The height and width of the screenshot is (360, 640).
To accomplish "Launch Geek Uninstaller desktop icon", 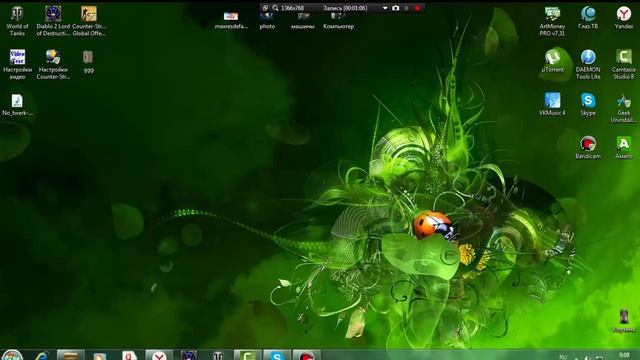I will [624, 108].
